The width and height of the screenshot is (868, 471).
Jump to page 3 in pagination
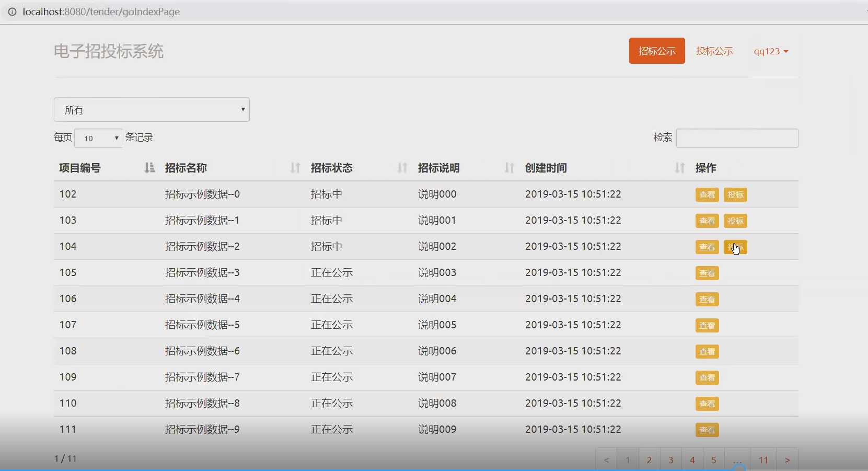[x=670, y=460]
